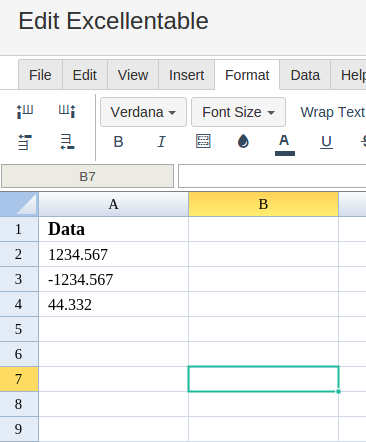Toggle underline formatting
366x442 pixels.
click(x=326, y=142)
